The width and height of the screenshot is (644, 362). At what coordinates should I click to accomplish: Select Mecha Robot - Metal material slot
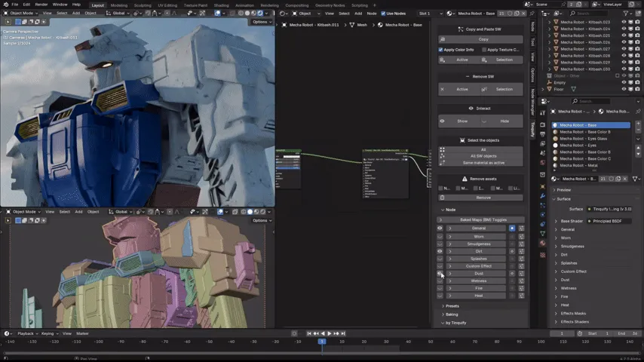tap(591, 166)
